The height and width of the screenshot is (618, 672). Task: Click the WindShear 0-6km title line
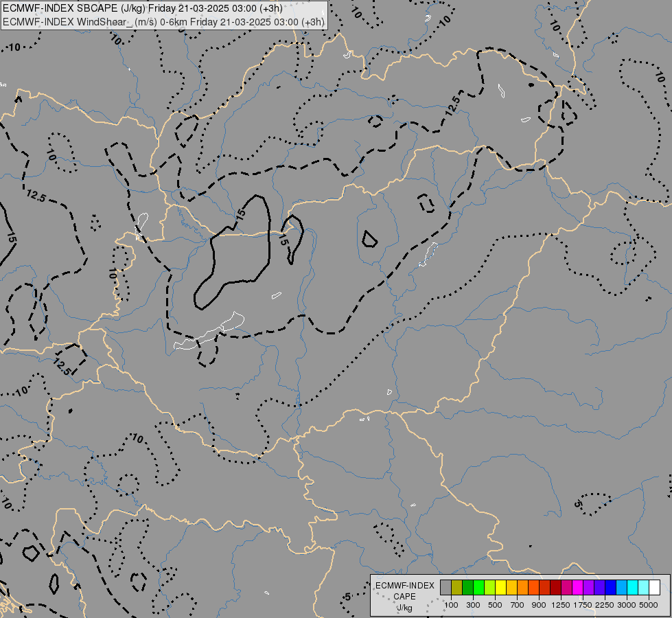[163, 22]
